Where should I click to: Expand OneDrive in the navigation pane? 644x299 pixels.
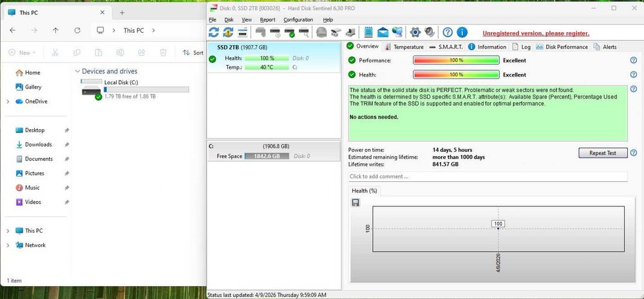coord(8,102)
